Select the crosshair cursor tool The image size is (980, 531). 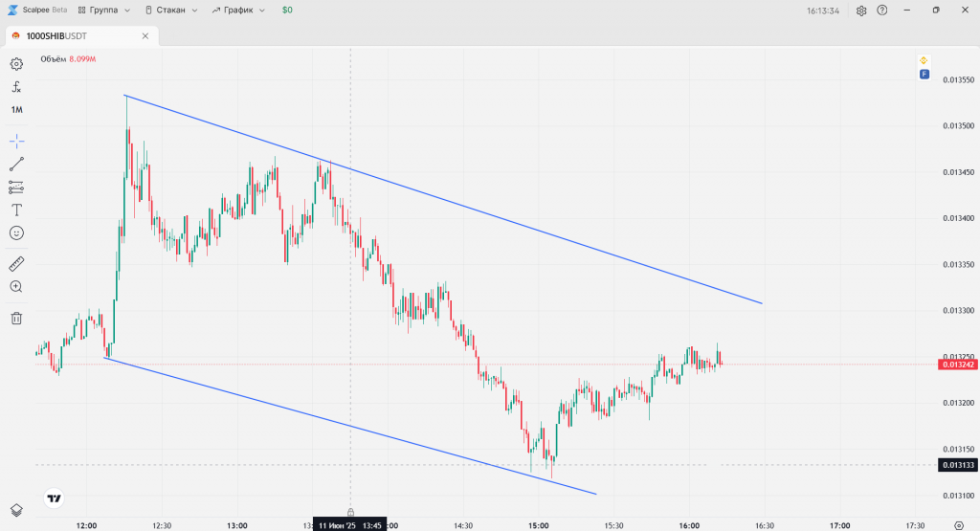[16, 141]
